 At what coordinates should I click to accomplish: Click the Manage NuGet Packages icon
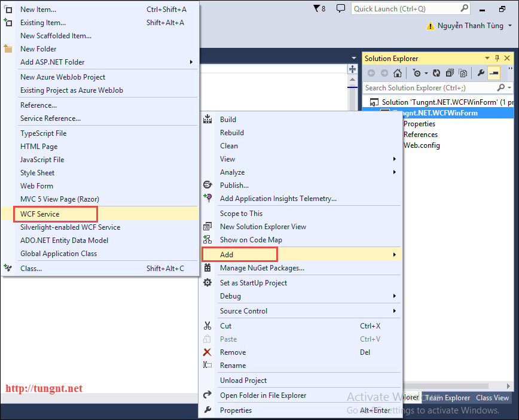point(207,267)
